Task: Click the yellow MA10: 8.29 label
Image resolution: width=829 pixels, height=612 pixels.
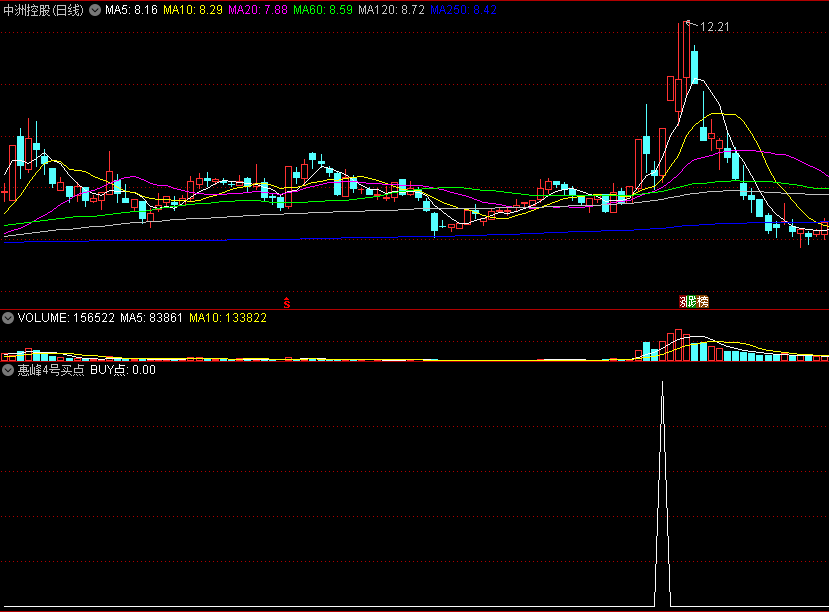Action: (193, 10)
